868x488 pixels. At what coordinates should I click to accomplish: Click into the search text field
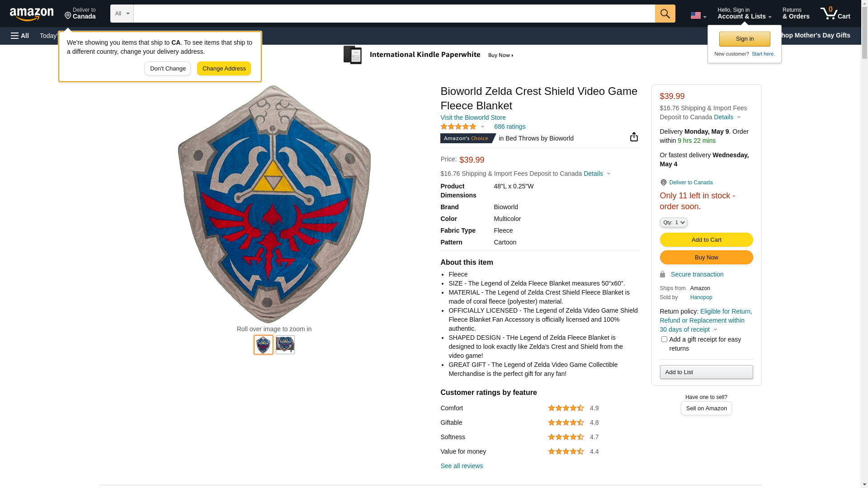pos(394,14)
